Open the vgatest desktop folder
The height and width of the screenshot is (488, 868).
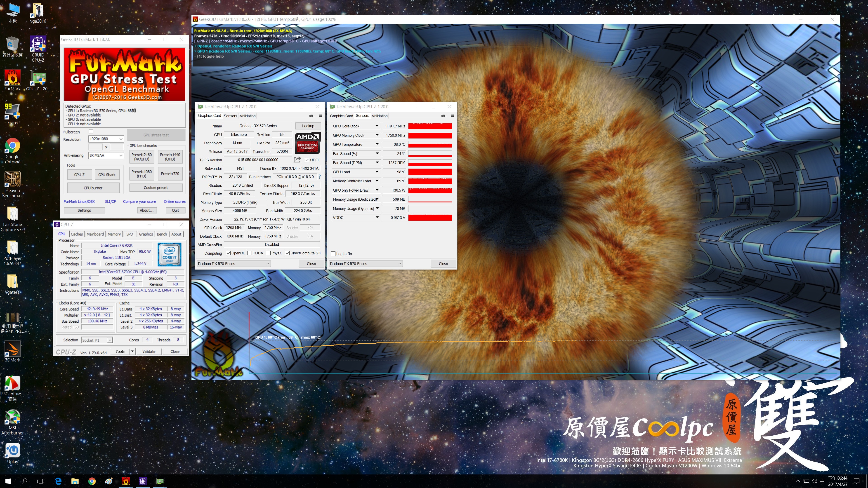click(12, 284)
